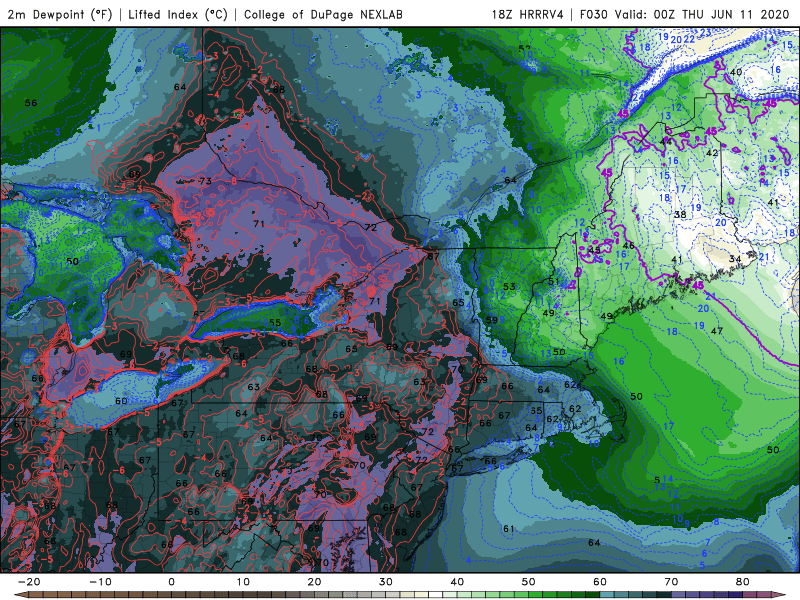Viewport: 800px width, 600px height.
Task: Click the '0' color bar label
Action: point(171,582)
